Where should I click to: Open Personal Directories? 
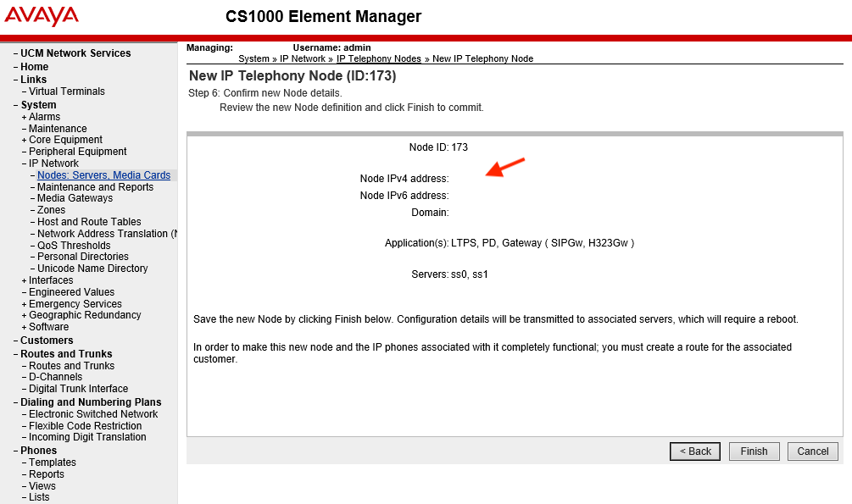click(x=83, y=257)
